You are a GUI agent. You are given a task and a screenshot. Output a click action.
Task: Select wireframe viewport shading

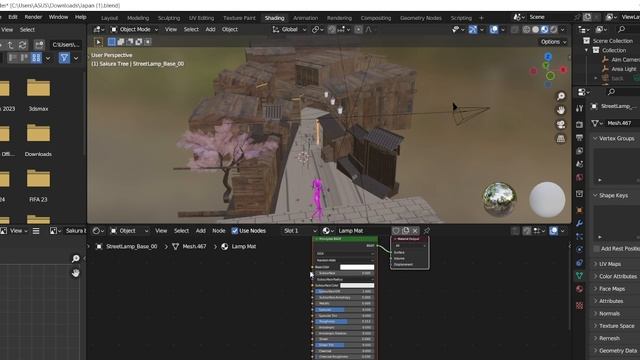527,29
